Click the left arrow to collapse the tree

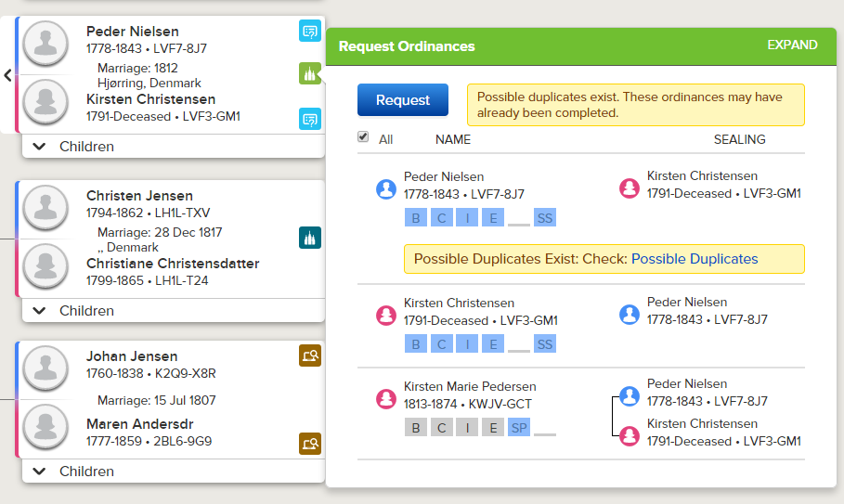coord(7,75)
